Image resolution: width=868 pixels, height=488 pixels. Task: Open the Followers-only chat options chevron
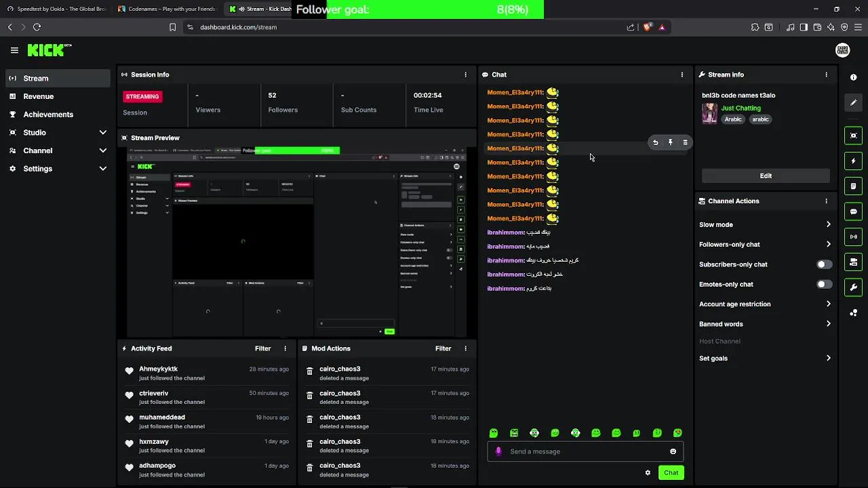click(x=828, y=245)
